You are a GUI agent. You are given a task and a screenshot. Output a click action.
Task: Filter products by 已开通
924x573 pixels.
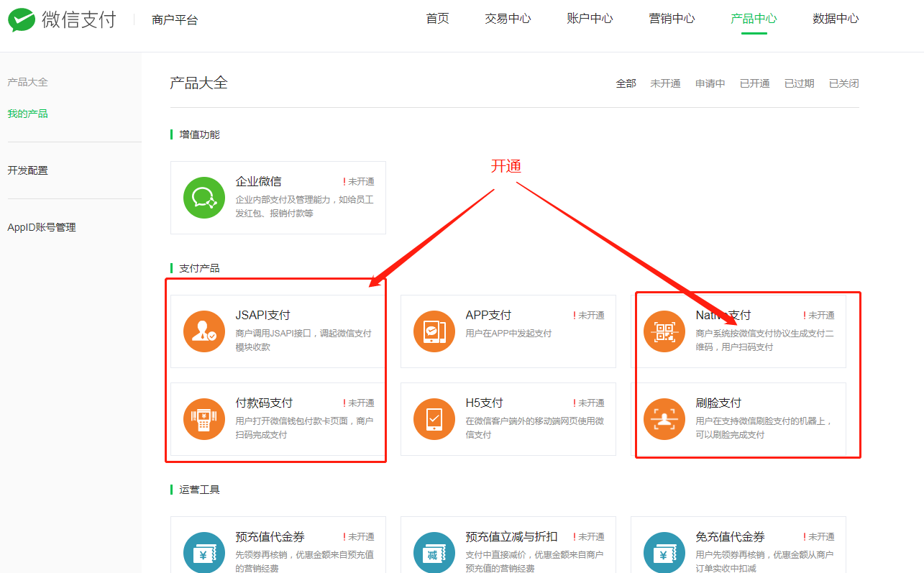click(755, 83)
